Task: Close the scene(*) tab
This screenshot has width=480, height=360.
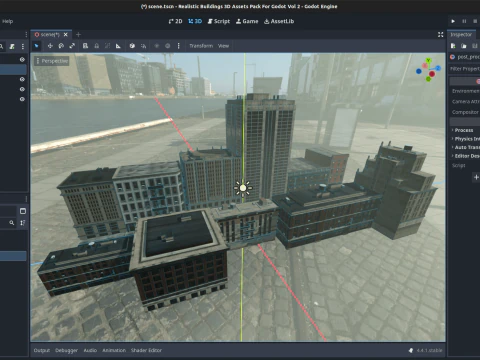Action: (x=66, y=35)
